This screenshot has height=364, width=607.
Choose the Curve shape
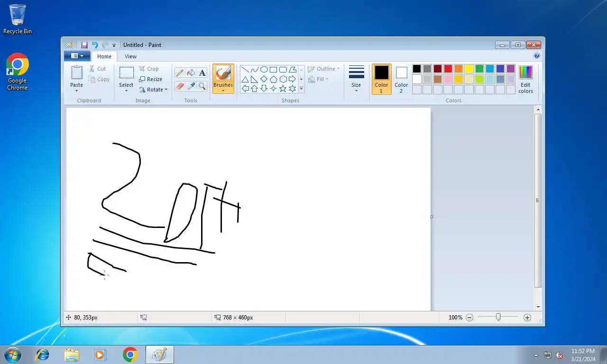(x=255, y=70)
